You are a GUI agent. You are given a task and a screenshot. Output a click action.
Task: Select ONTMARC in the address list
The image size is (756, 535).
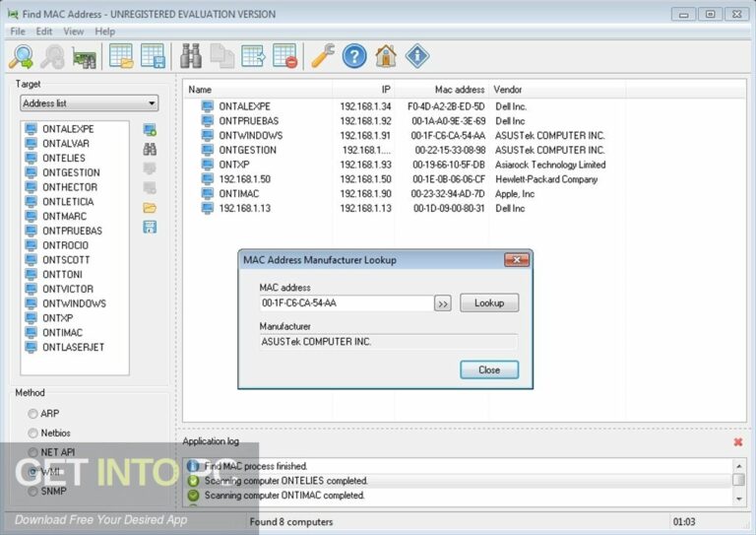65,216
